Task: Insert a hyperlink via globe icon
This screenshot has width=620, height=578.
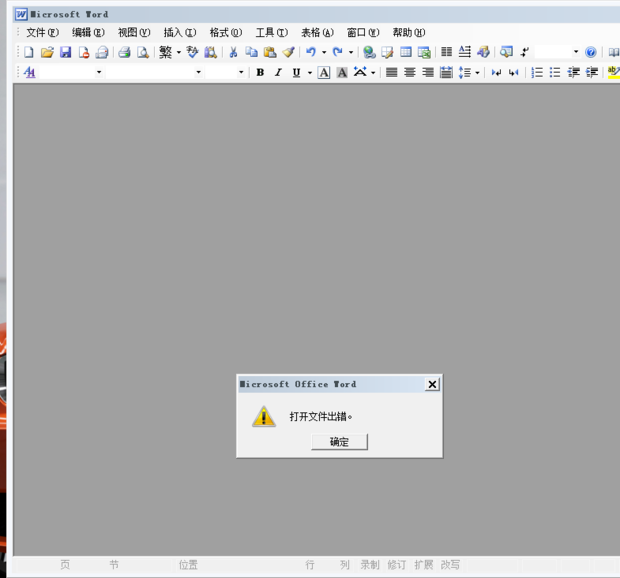Action: pyautogui.click(x=369, y=52)
